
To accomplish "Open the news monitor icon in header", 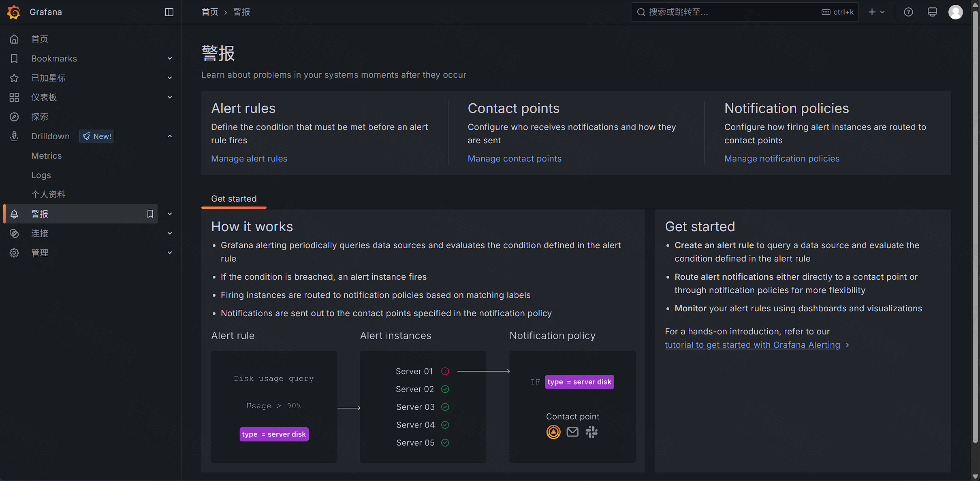I will pos(932,12).
